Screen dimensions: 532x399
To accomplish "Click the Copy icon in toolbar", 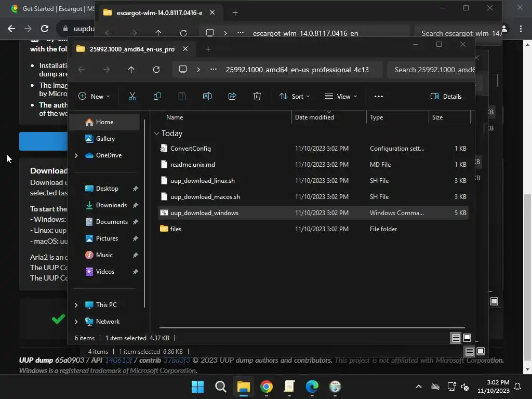I will (x=157, y=96).
